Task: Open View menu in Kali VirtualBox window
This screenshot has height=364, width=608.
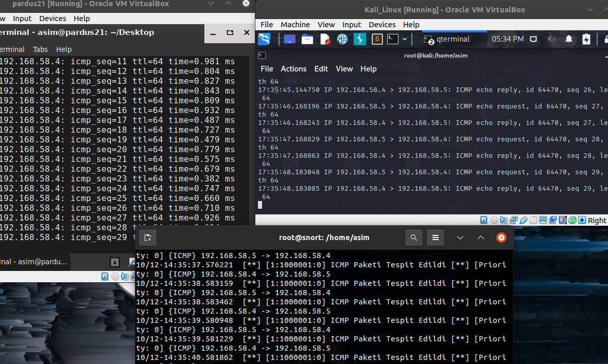Action: [326, 25]
